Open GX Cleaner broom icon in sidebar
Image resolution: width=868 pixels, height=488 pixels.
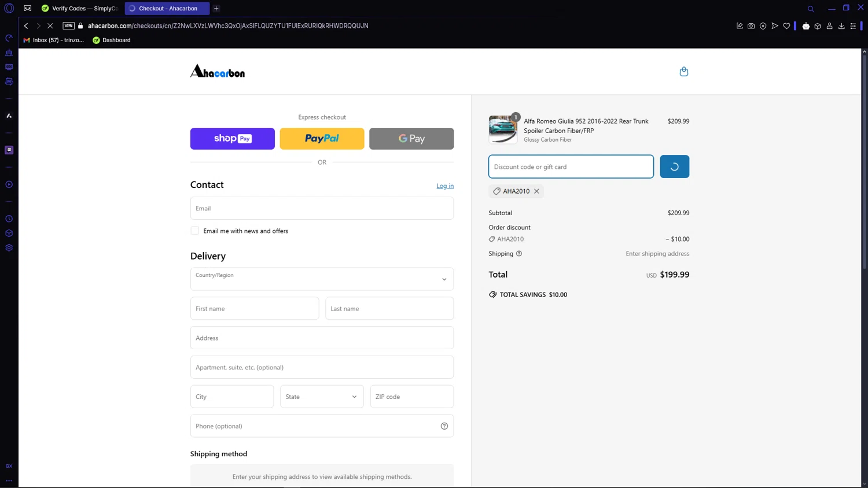pyautogui.click(x=9, y=53)
